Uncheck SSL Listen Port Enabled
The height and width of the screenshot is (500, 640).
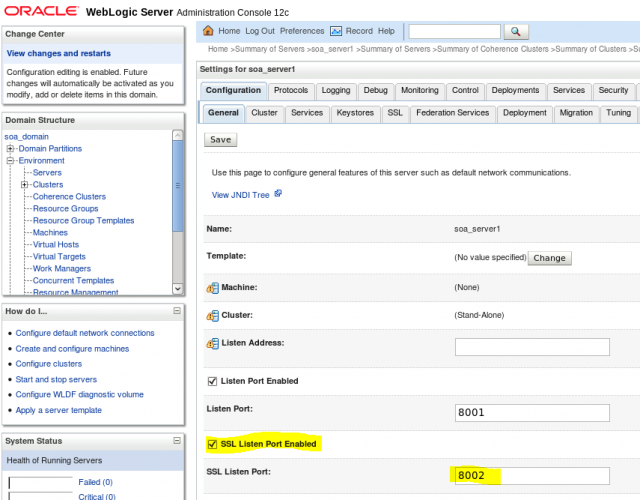pyautogui.click(x=212, y=444)
